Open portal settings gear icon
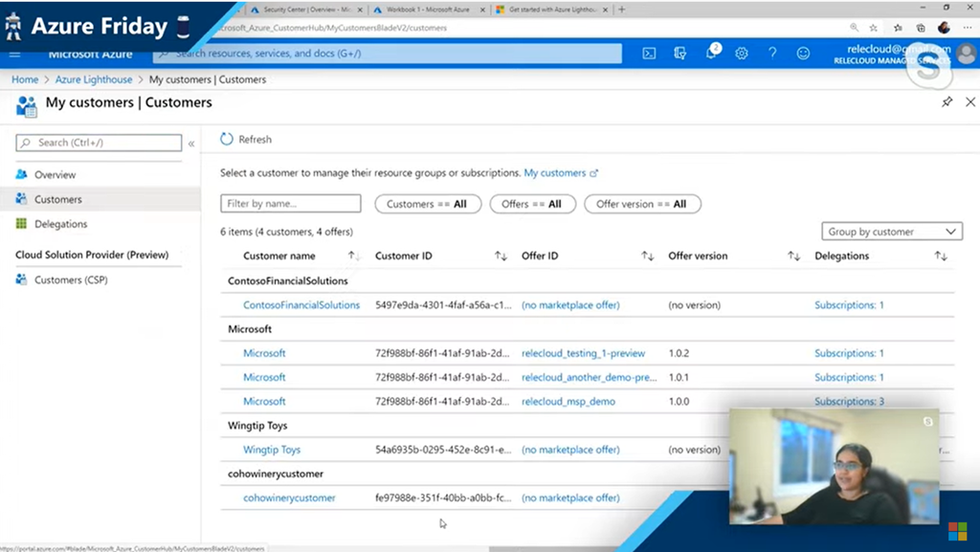Screen dimensions: 980x552 [742, 54]
